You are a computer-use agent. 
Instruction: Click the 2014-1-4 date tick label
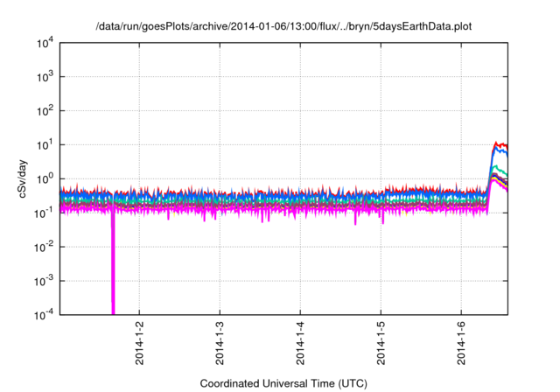coord(300,343)
